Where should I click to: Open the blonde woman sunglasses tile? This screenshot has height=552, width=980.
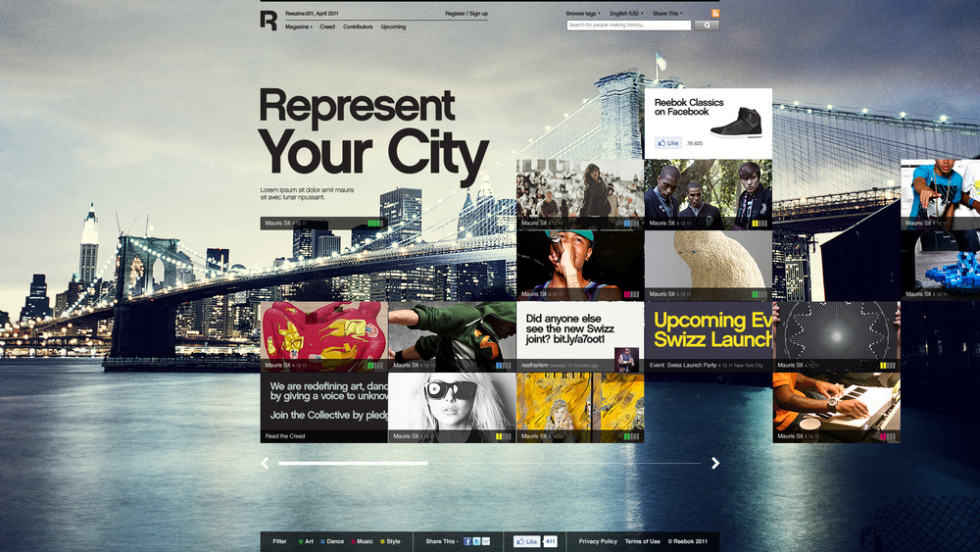(452, 408)
